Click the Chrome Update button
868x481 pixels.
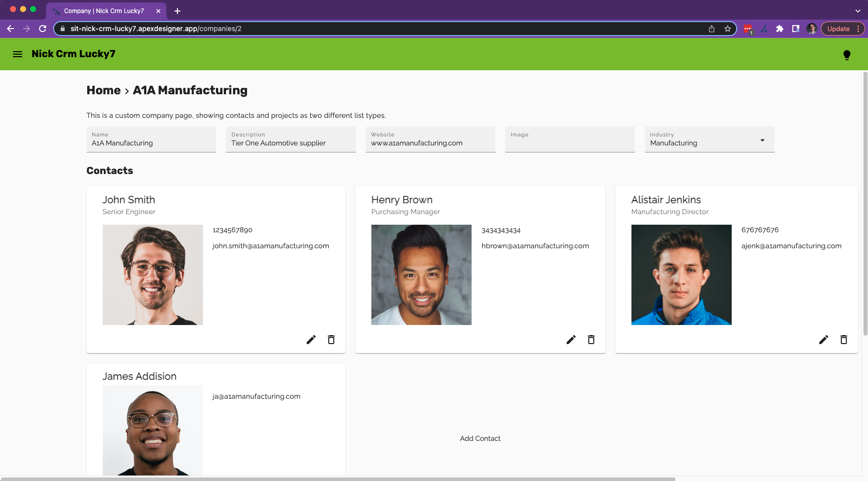tap(838, 29)
